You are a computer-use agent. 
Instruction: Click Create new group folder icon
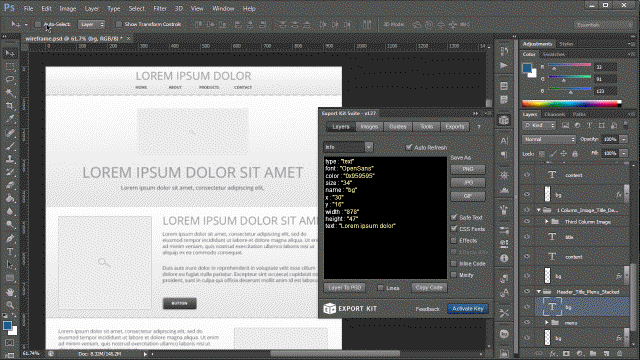coord(593,353)
